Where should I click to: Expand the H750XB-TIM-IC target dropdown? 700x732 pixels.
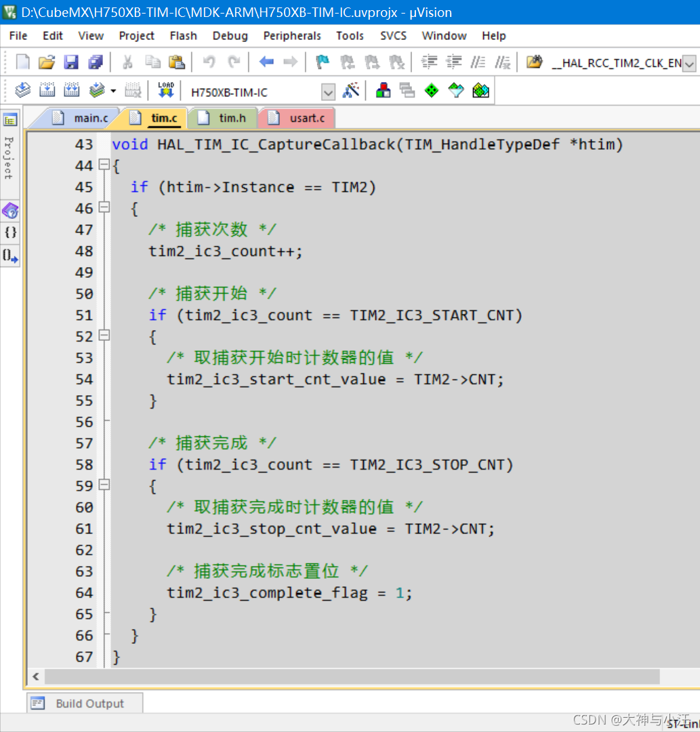pos(328,92)
